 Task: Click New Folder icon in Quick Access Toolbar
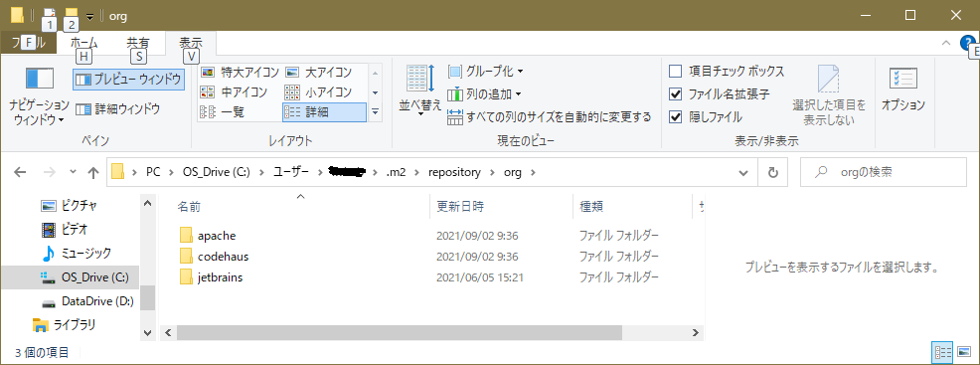72,15
